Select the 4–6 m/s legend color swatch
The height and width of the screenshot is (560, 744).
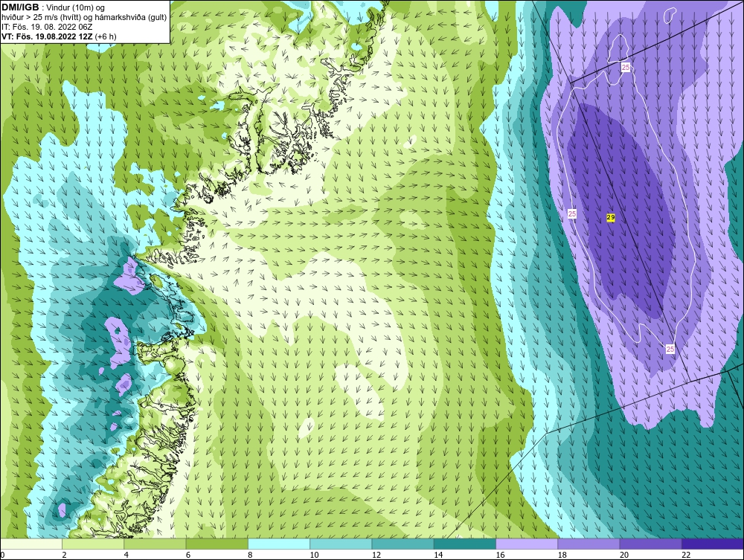[155, 544]
